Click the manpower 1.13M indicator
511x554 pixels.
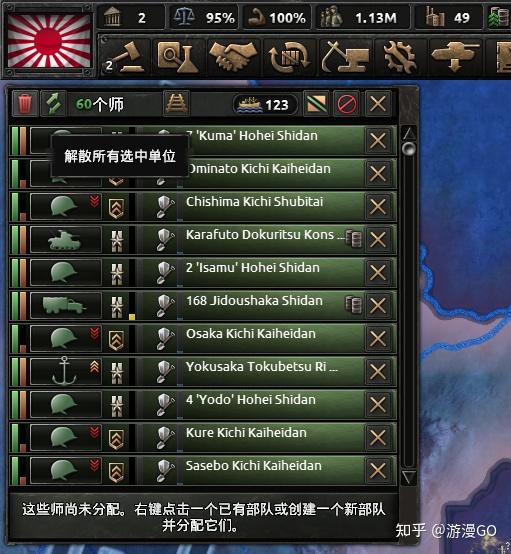coord(362,17)
